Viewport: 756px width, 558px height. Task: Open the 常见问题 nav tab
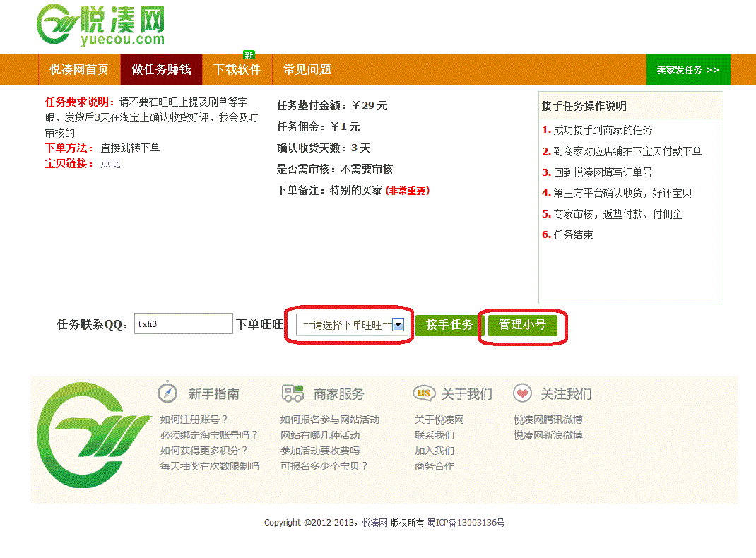tap(307, 70)
